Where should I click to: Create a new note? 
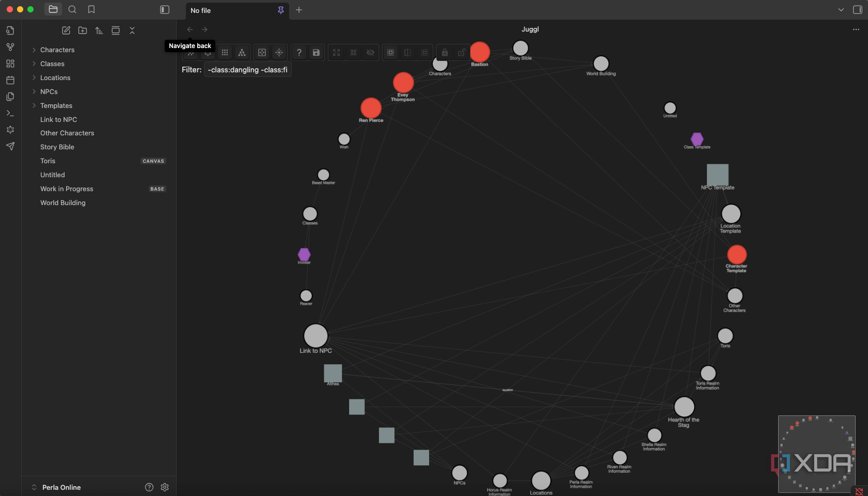tap(66, 30)
